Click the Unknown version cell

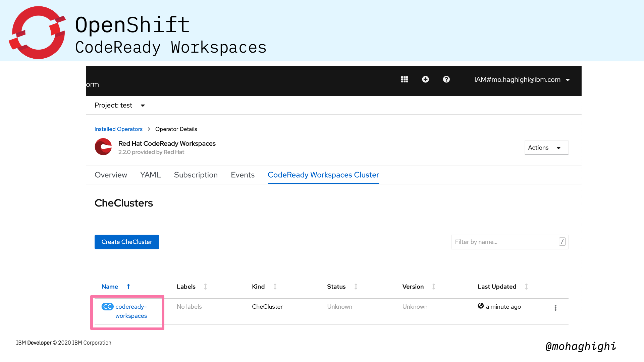tap(415, 307)
